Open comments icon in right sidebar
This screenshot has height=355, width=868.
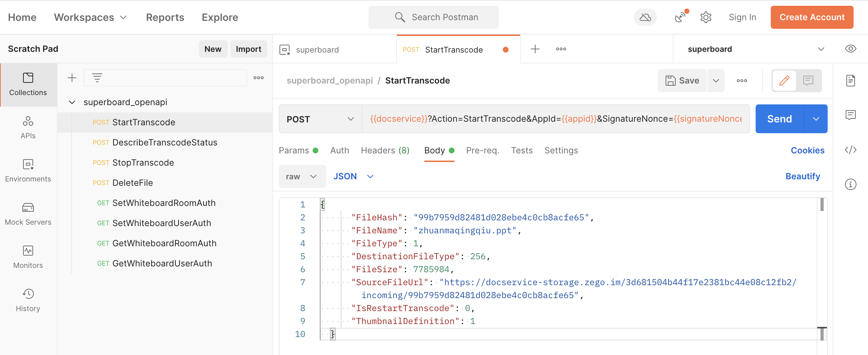[851, 115]
